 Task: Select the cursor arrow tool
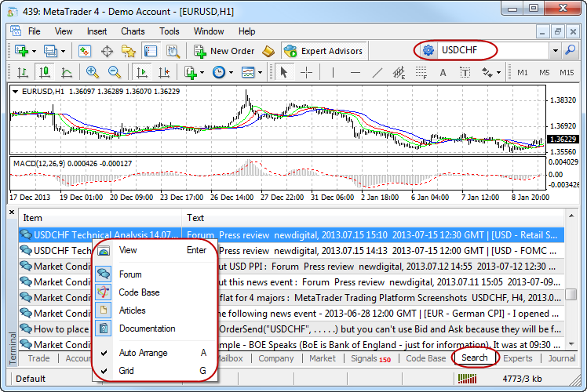point(284,72)
